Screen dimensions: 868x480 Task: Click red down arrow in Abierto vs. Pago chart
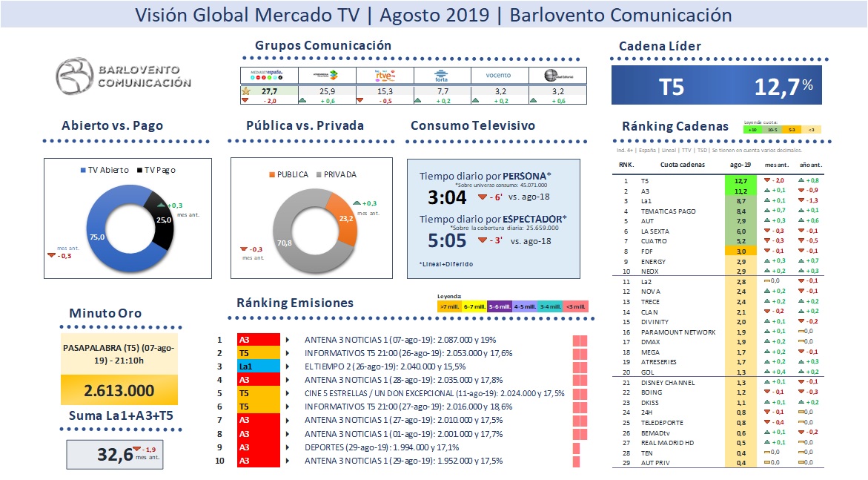51,255
